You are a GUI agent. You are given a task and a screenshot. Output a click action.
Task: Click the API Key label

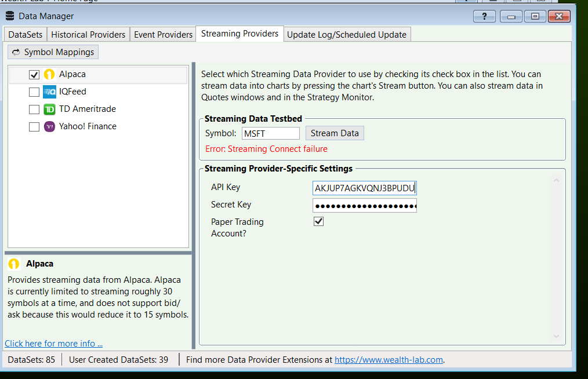point(226,187)
